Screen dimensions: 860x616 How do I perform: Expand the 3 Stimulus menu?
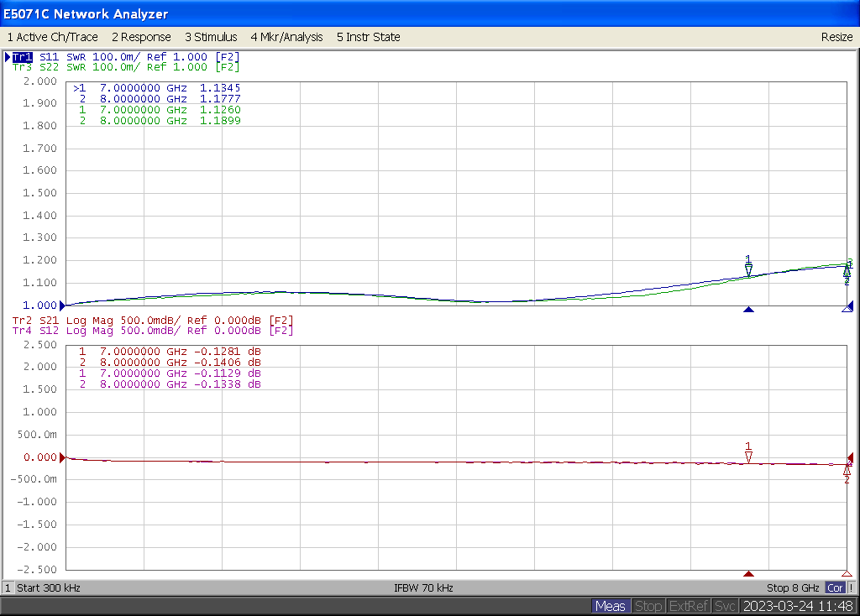211,37
